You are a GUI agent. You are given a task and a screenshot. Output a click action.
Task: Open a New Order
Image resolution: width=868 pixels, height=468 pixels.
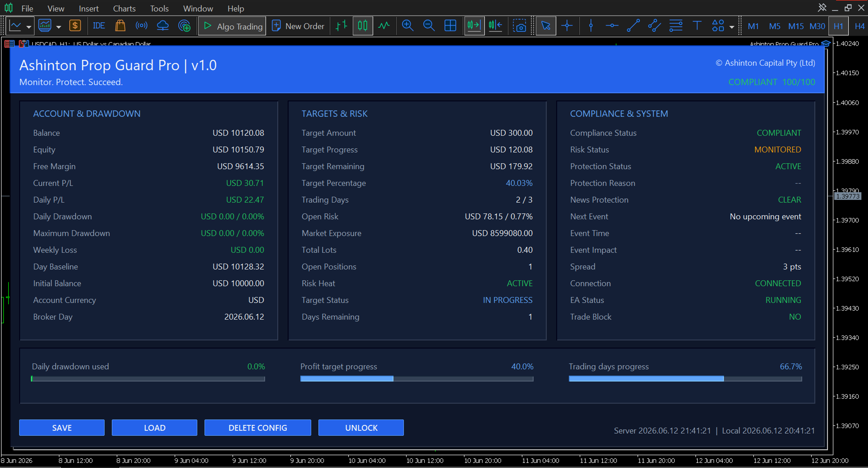pos(298,26)
